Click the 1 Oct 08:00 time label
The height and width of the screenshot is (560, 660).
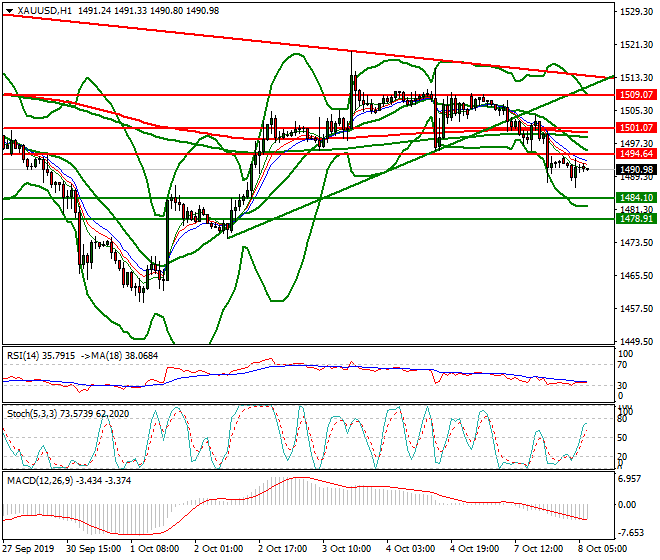click(x=154, y=549)
